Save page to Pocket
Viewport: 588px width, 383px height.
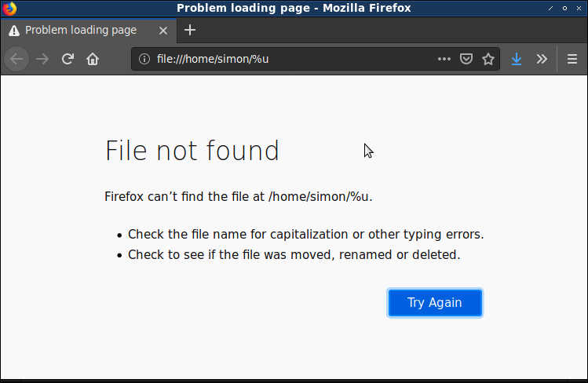coord(466,59)
